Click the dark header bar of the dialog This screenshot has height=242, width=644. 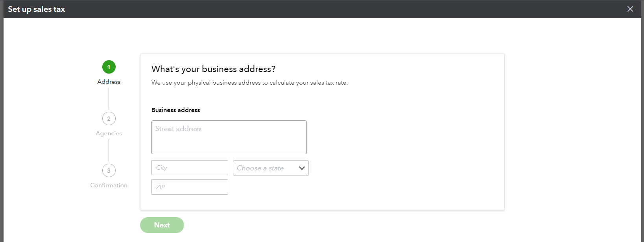point(322,9)
